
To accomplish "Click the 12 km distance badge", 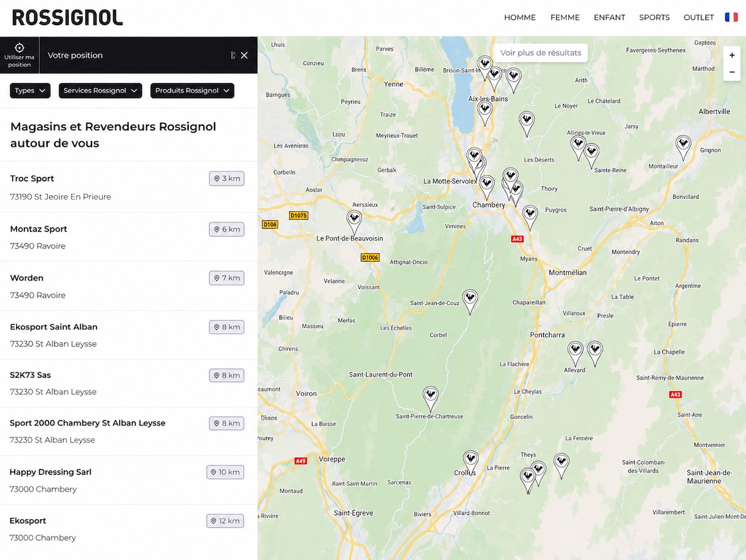I will 225,521.
